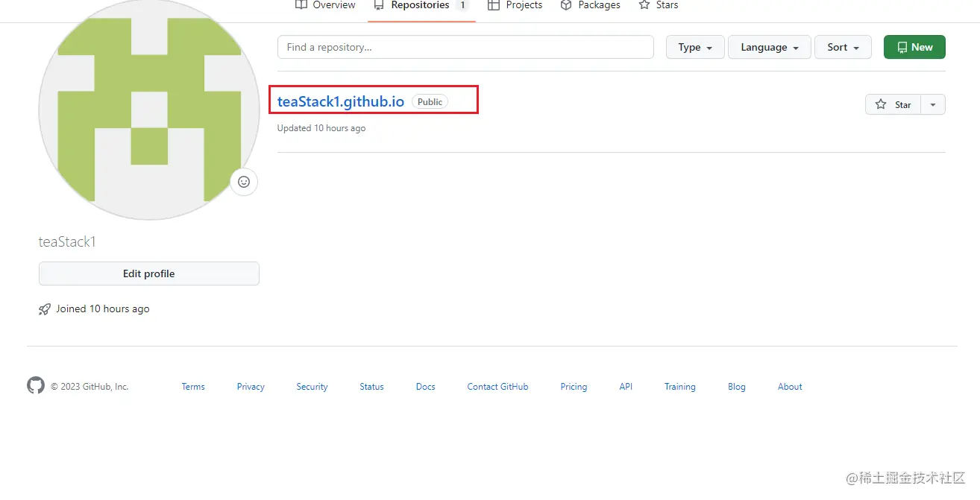The height and width of the screenshot is (500, 980).
Task: Open the Contact GitHub footer link
Action: (497, 387)
